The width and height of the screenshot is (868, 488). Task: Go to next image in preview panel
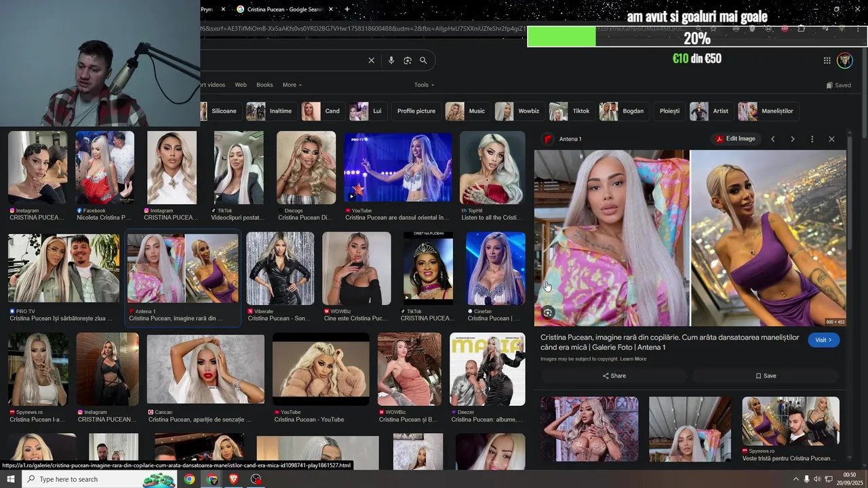792,139
